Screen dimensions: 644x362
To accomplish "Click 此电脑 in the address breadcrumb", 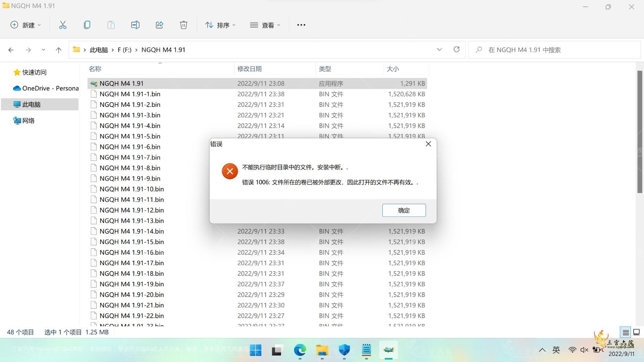I will 99,50.
